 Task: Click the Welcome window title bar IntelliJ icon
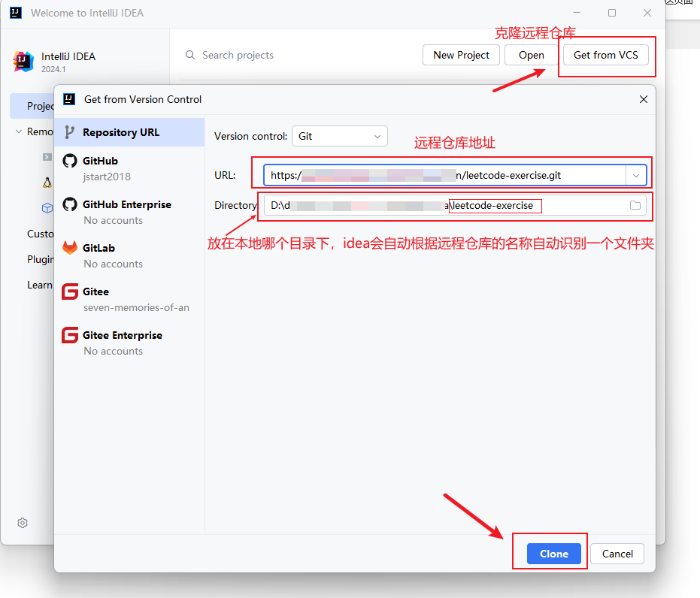16,13
